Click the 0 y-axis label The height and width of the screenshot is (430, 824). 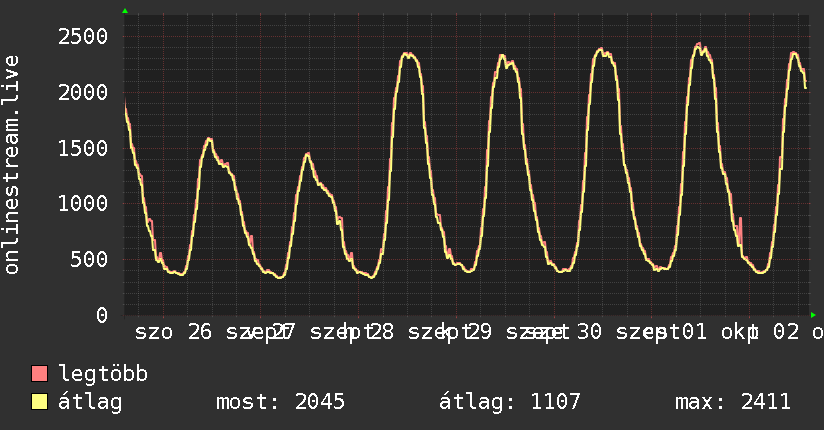coord(102,315)
